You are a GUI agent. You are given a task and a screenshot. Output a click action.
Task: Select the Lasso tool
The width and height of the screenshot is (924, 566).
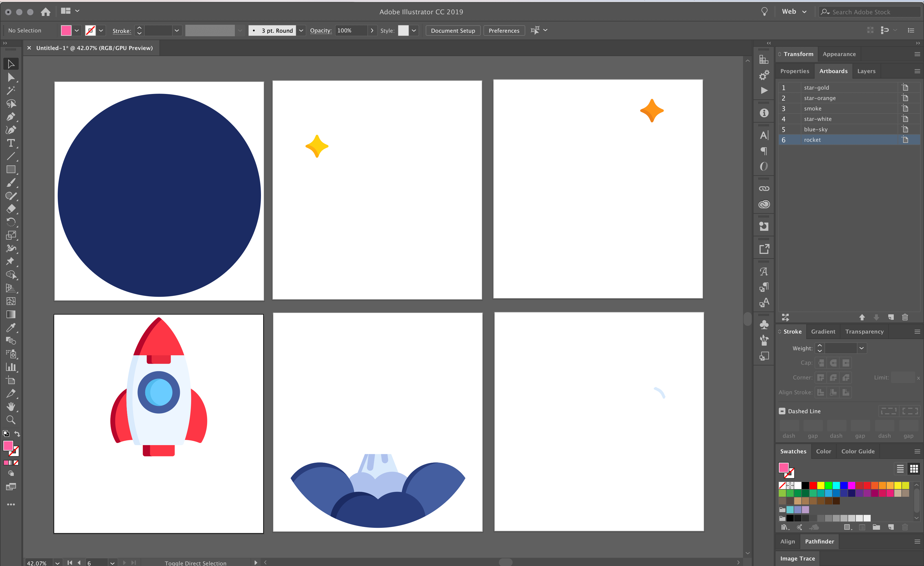[11, 104]
